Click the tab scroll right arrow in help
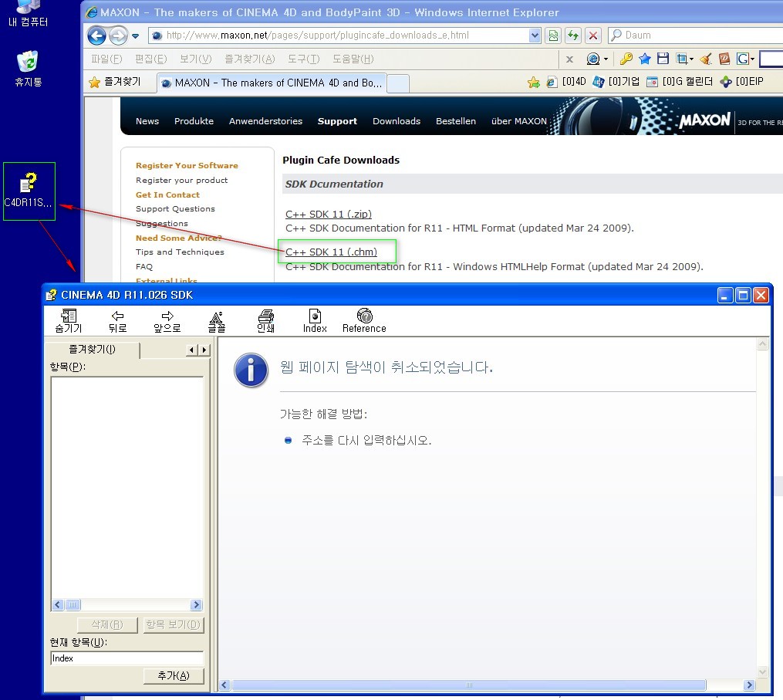 pyautogui.click(x=204, y=350)
